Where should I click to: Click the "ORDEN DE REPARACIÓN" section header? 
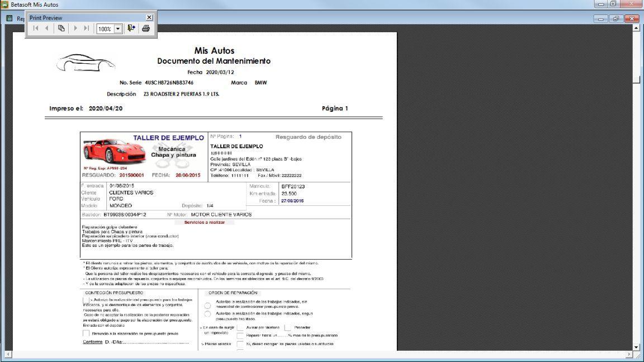(x=233, y=293)
